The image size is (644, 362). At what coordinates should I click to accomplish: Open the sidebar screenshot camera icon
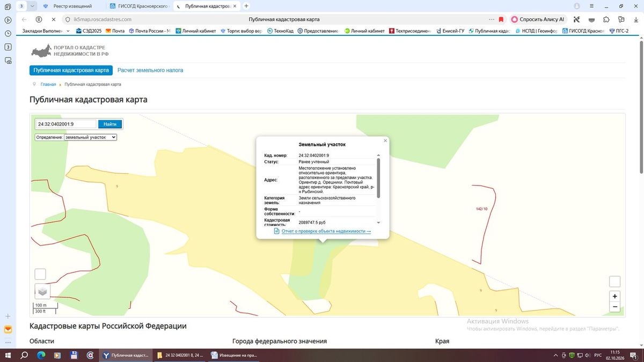coord(8,61)
